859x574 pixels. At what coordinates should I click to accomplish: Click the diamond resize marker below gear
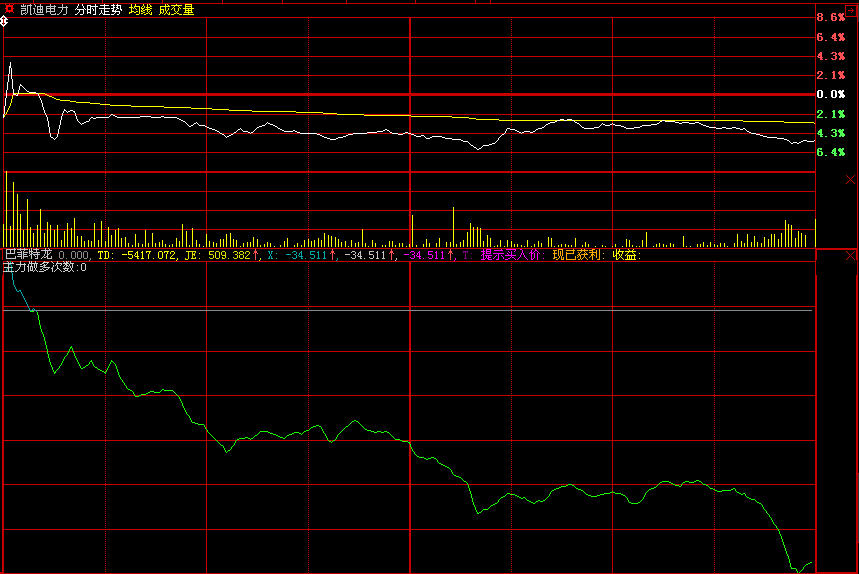4,22
